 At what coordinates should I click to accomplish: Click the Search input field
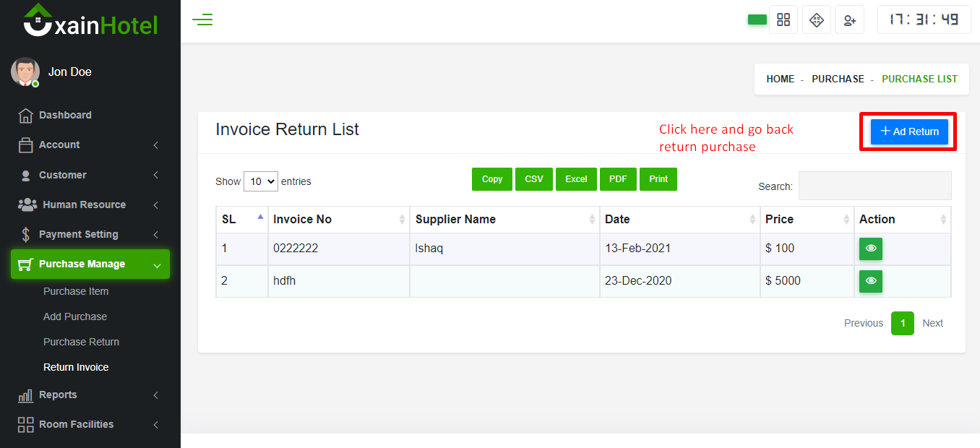pyautogui.click(x=874, y=186)
